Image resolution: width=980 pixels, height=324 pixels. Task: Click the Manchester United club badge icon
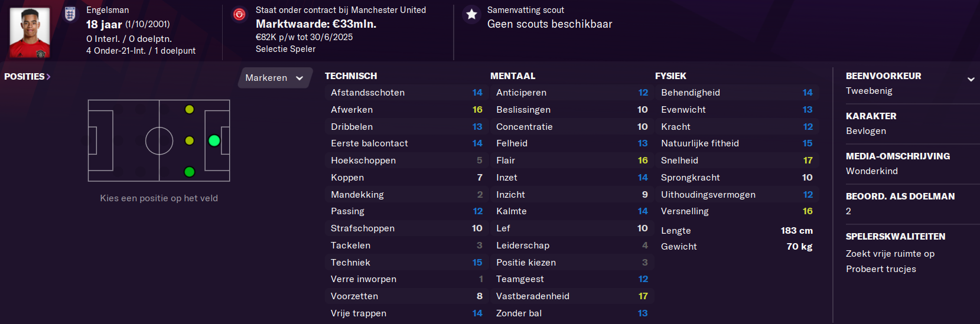[239, 14]
